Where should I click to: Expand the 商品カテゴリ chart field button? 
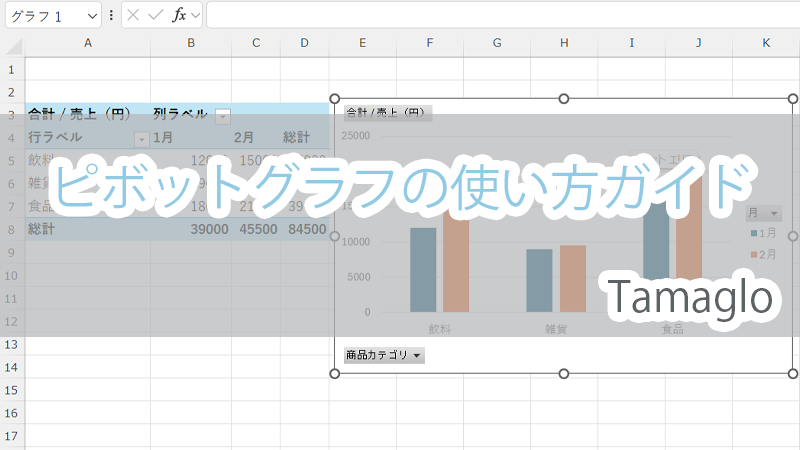(384, 355)
